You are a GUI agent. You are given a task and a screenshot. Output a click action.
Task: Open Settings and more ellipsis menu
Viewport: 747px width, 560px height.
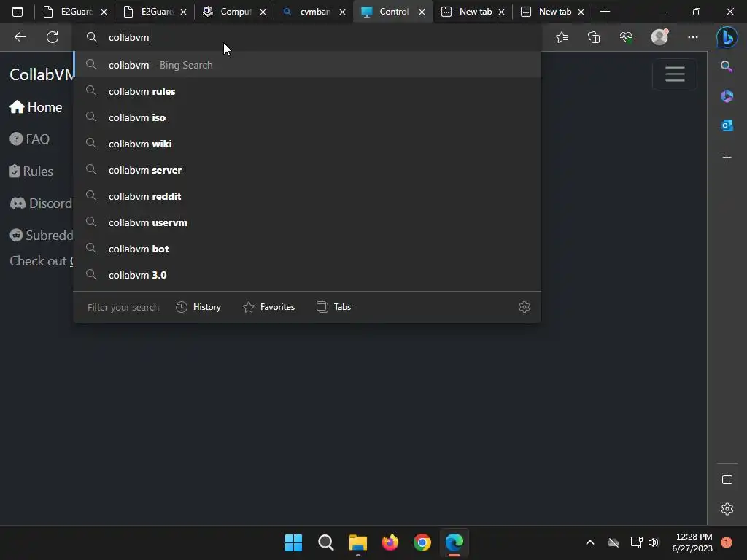click(693, 37)
